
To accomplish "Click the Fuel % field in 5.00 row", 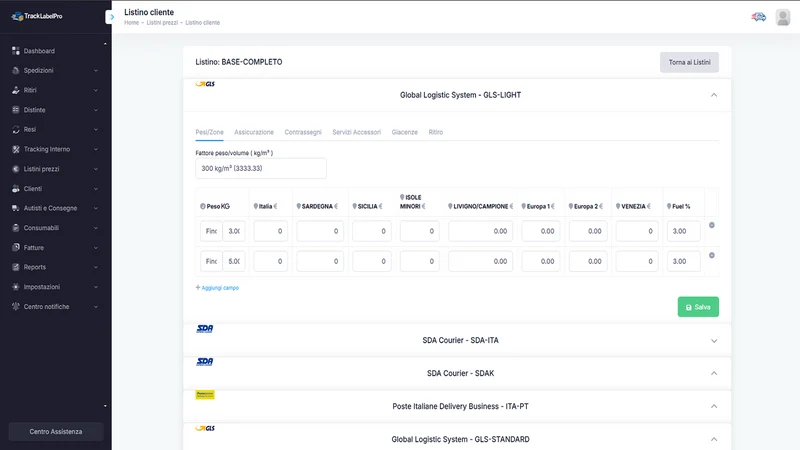I will click(x=684, y=261).
